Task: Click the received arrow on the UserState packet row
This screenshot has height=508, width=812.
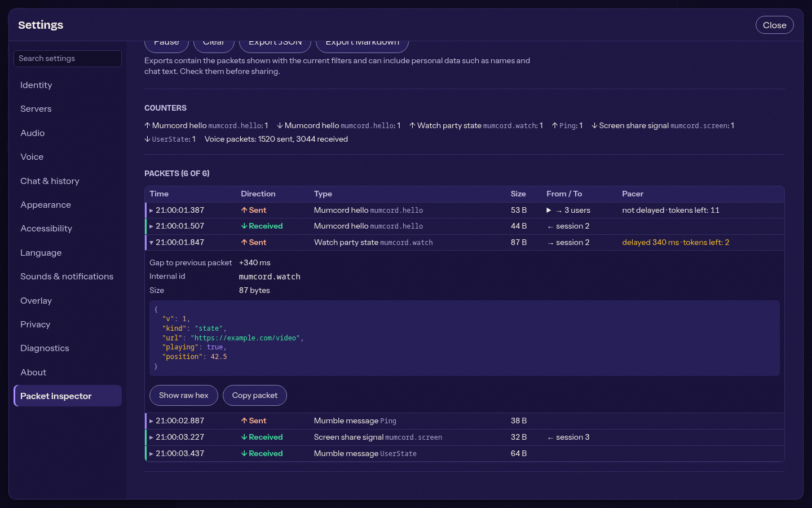Action: (244, 453)
